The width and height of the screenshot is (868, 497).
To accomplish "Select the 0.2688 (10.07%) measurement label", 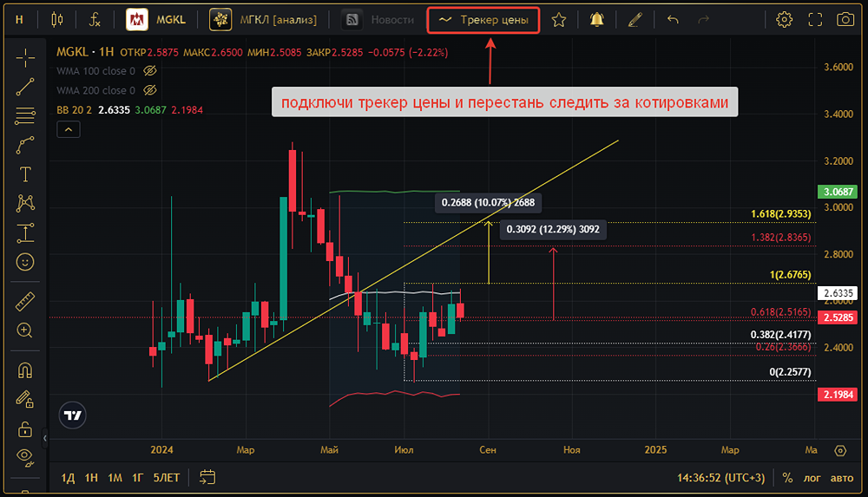I will point(488,203).
